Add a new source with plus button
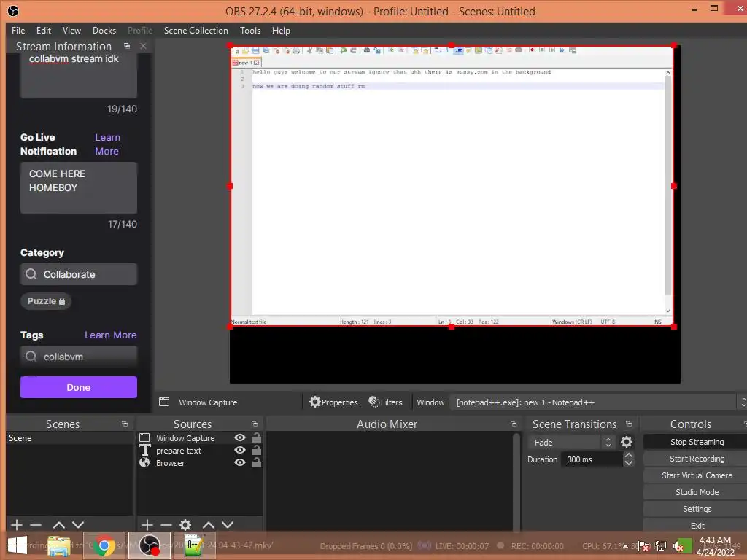 pyautogui.click(x=147, y=525)
